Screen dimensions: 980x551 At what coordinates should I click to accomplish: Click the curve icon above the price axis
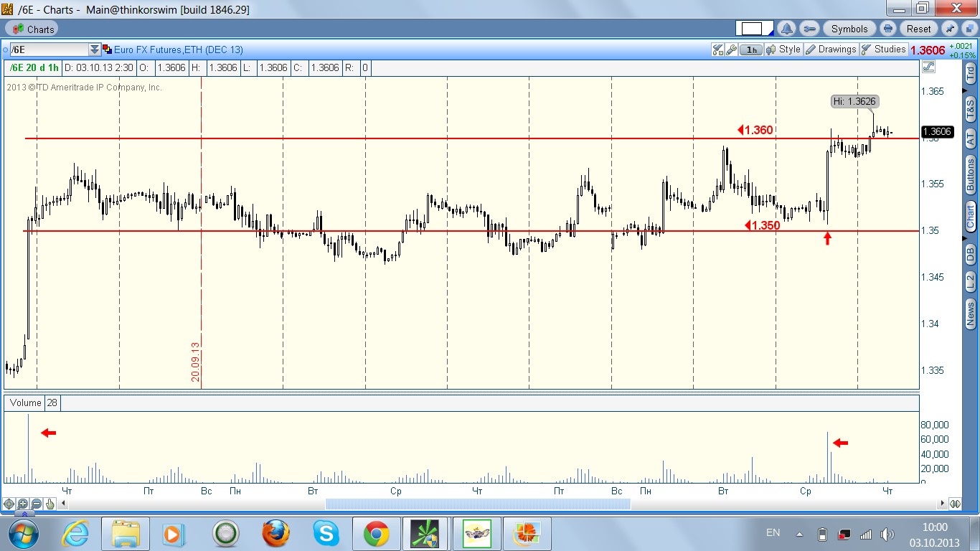click(929, 67)
